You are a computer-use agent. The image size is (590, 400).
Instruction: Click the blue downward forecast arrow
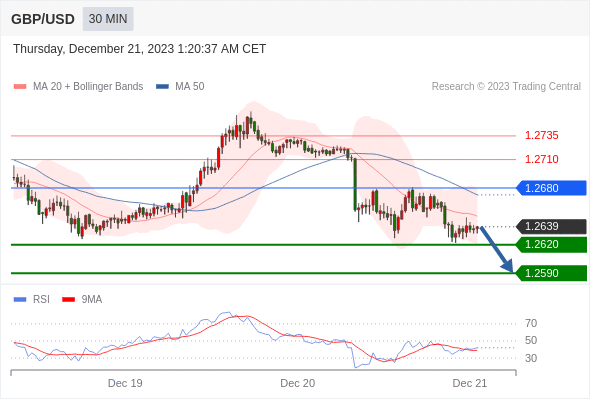click(x=497, y=249)
